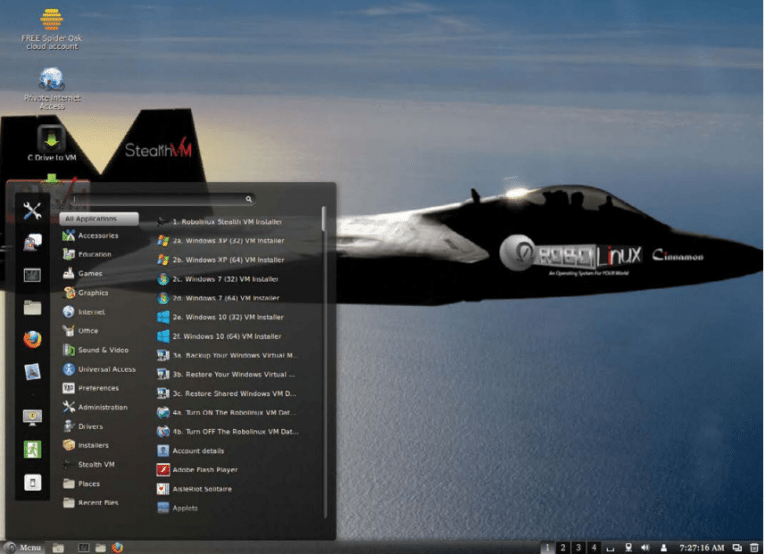Open FREE Spider Oak cloud account desktop icon

pyautogui.click(x=52, y=29)
